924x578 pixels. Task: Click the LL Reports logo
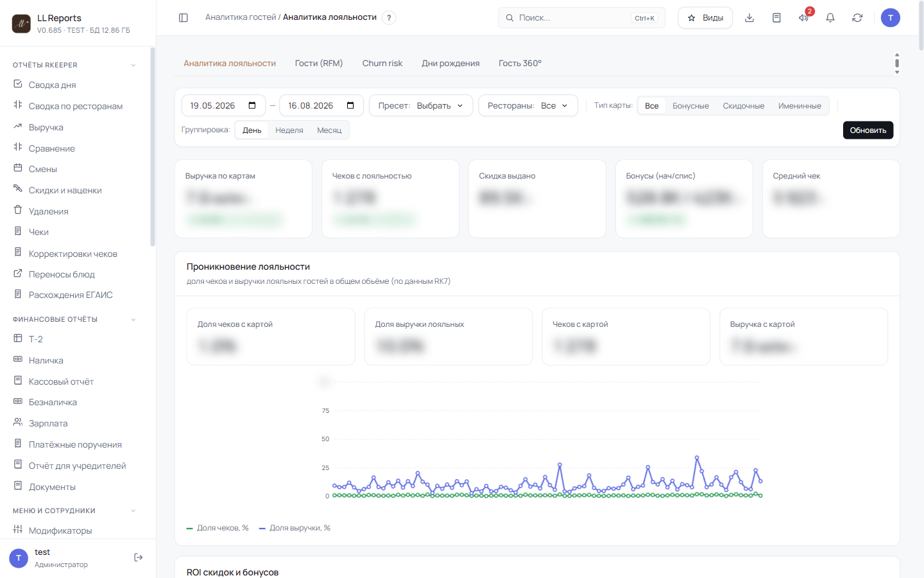point(21,24)
